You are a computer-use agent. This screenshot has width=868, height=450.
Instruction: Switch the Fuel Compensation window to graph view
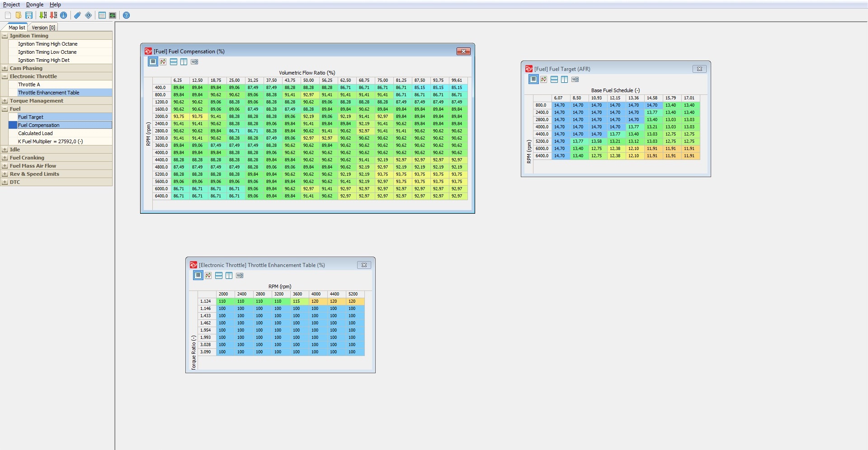[x=163, y=61]
